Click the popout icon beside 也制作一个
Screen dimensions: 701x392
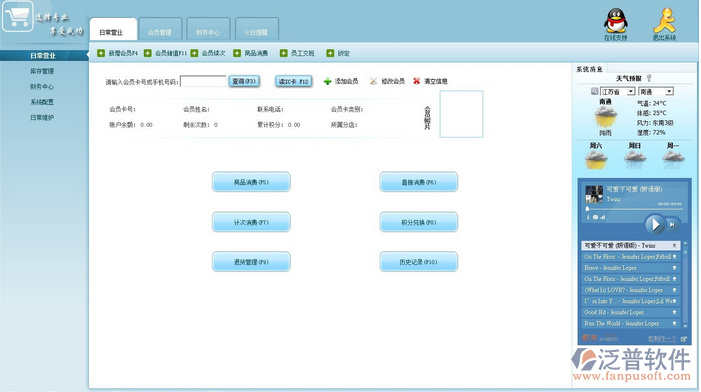684,339
